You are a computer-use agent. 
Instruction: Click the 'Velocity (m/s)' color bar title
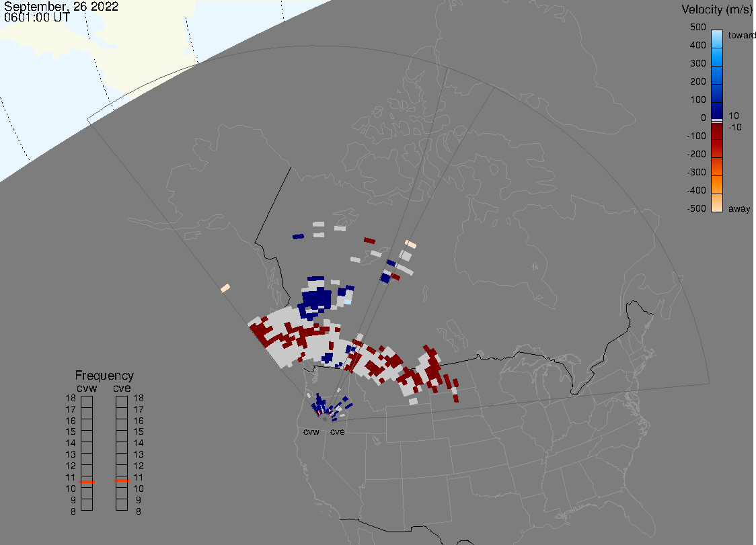(x=716, y=9)
